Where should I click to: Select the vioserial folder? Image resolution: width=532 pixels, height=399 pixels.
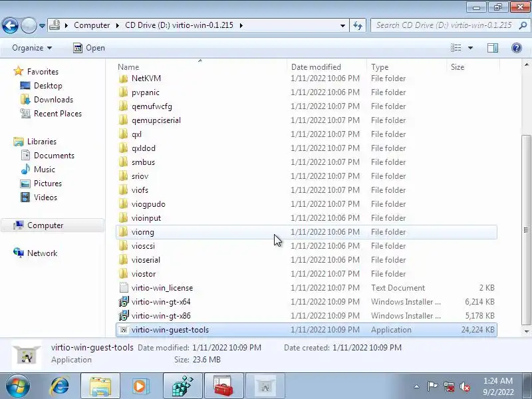click(x=307, y=260)
